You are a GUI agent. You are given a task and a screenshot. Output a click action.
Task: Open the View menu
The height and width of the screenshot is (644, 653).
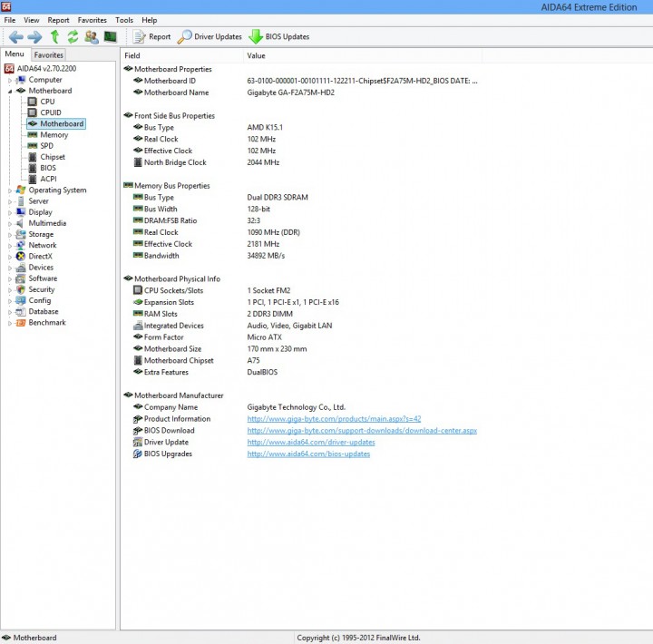click(x=31, y=20)
